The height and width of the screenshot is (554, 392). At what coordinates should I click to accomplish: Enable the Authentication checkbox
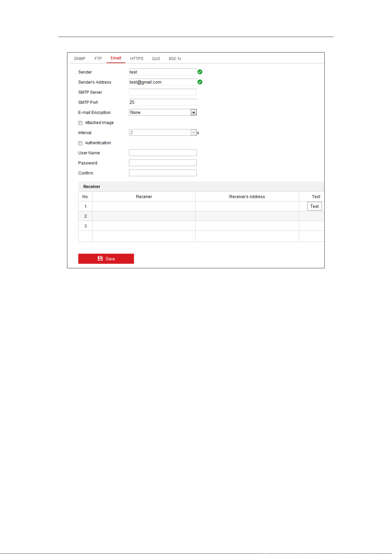coord(80,143)
